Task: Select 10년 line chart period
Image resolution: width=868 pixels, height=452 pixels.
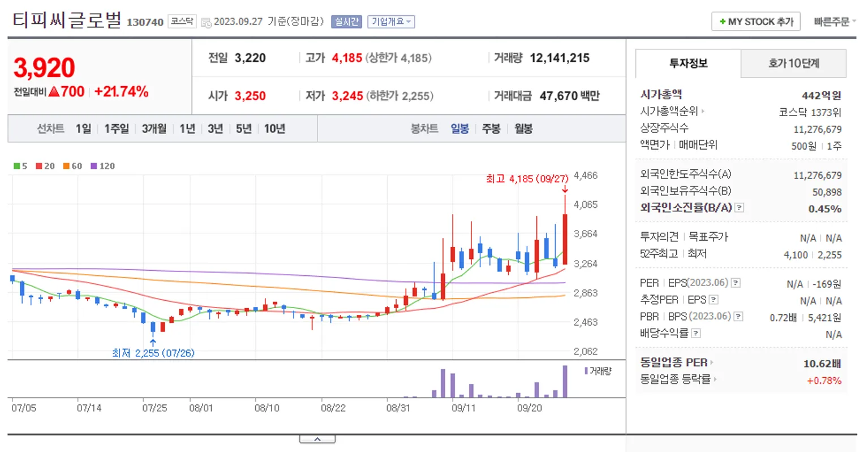Action: pyautogui.click(x=274, y=129)
